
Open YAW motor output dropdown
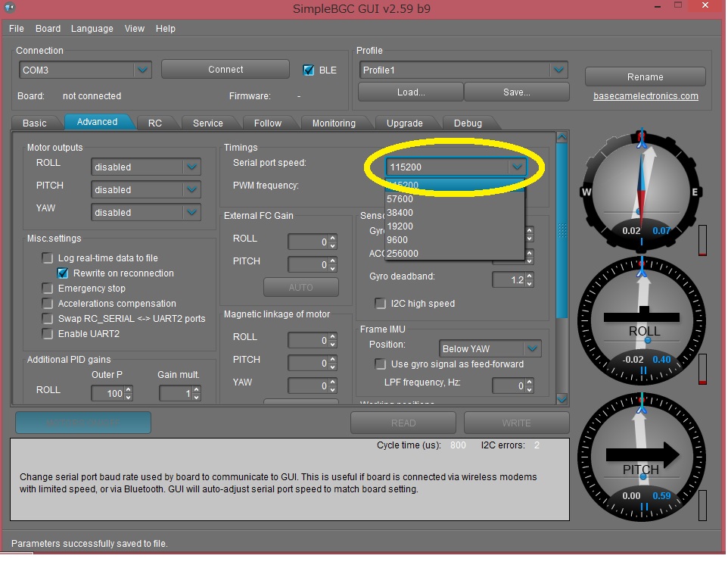point(191,212)
